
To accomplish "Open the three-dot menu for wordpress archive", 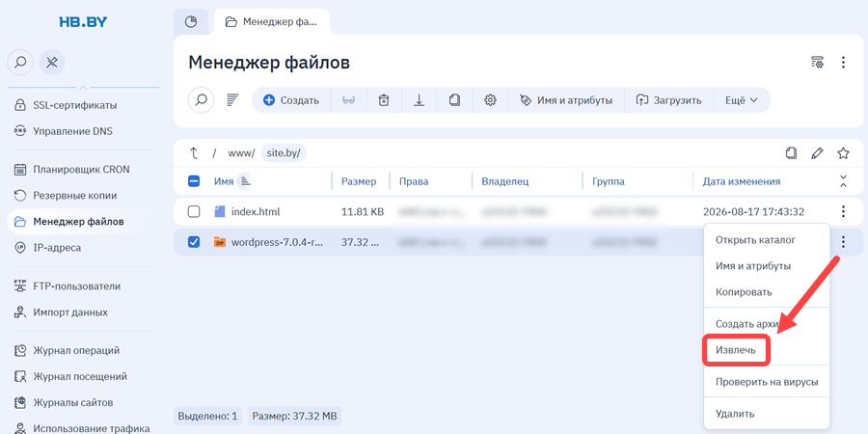I will click(x=843, y=242).
